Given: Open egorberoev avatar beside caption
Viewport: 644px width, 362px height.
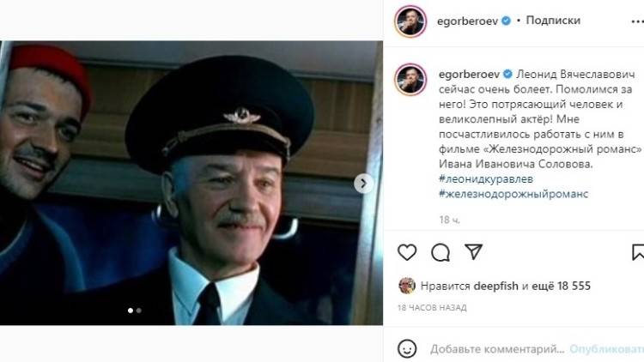Looking at the screenshot, I should click(410, 80).
